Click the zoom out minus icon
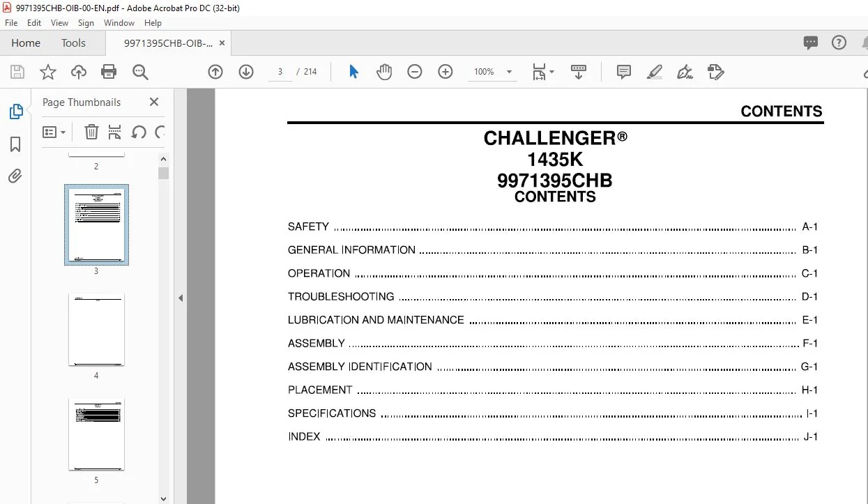This screenshot has width=868, height=504. [415, 72]
